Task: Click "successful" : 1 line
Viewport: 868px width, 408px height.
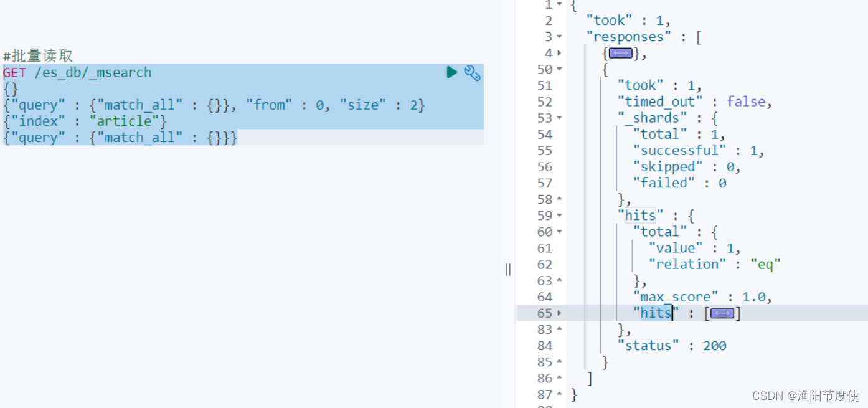Action: 699,151
